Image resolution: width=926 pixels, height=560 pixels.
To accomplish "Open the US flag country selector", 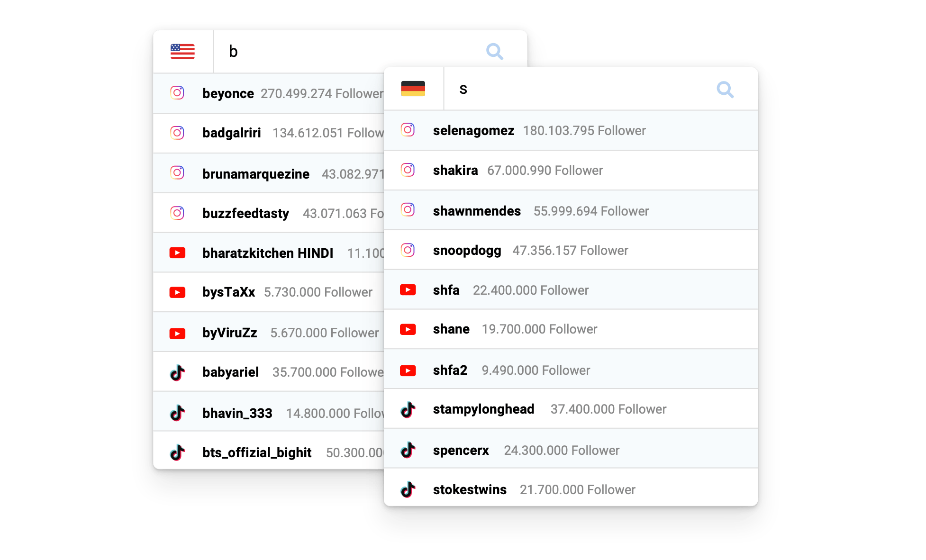I will click(x=182, y=51).
